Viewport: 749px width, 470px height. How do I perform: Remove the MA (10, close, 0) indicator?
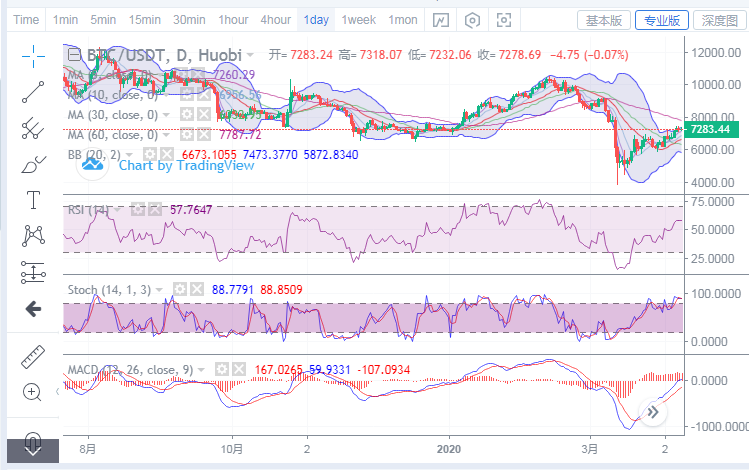click(204, 95)
